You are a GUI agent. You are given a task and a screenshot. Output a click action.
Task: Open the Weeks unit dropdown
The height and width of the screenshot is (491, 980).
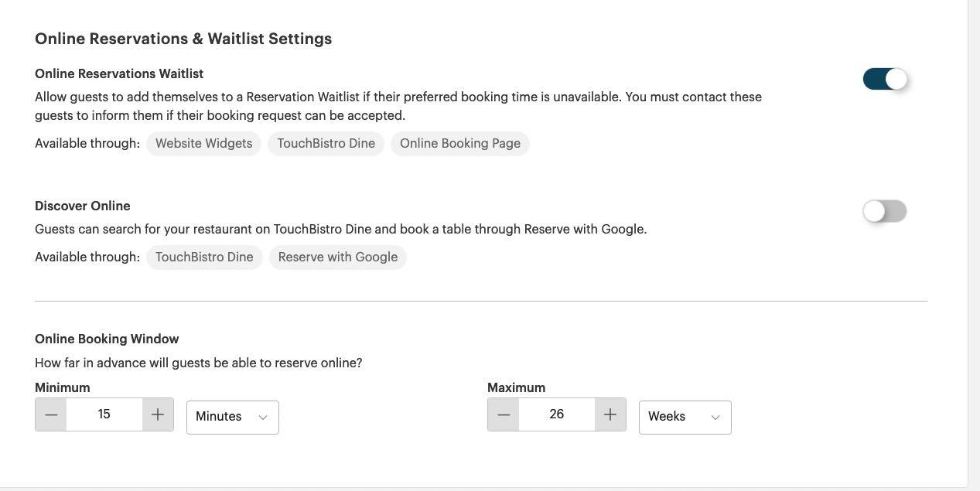click(x=685, y=416)
